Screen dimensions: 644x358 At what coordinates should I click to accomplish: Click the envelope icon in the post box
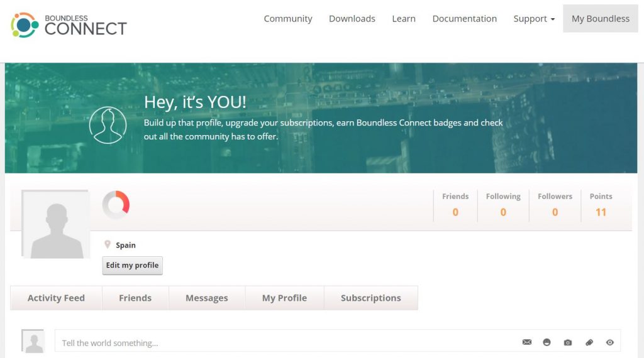pos(527,342)
